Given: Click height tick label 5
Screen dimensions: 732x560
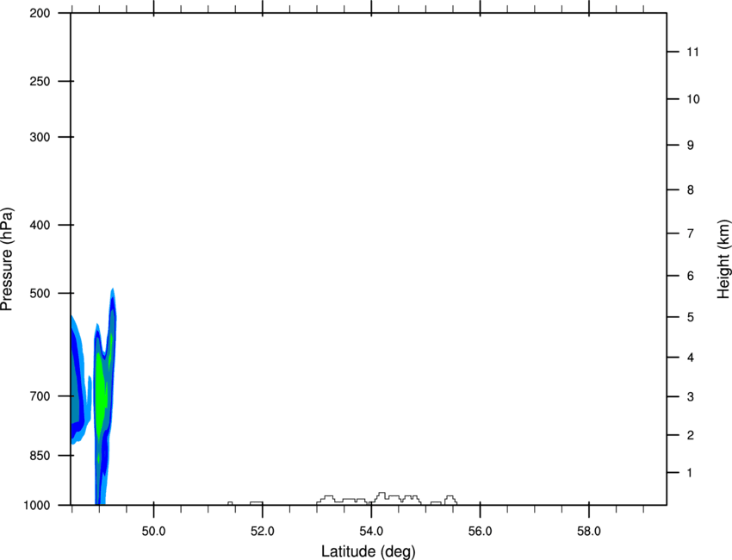Looking at the screenshot, I should click(691, 317).
